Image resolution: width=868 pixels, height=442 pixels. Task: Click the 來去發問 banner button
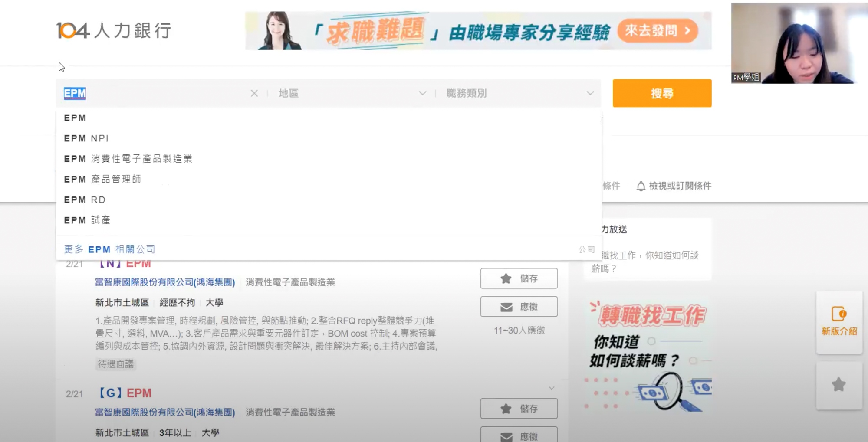coord(657,31)
